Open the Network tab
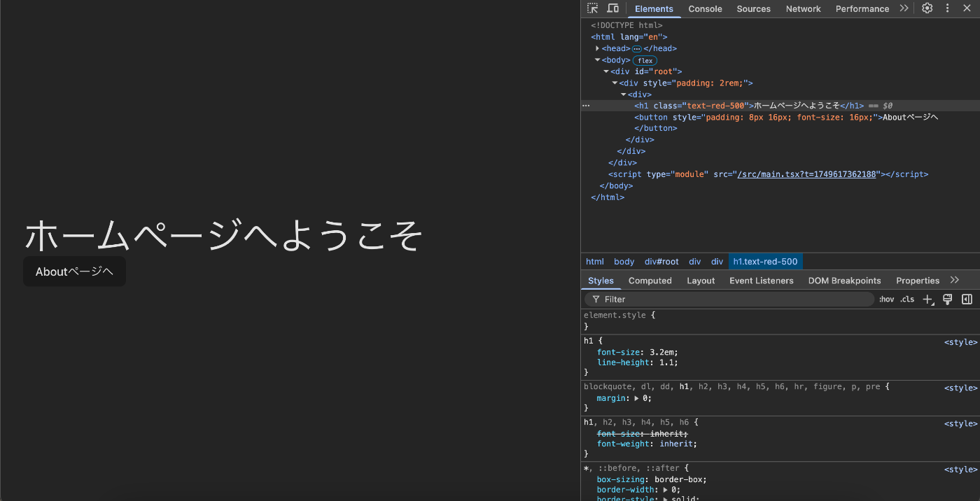 803,9
